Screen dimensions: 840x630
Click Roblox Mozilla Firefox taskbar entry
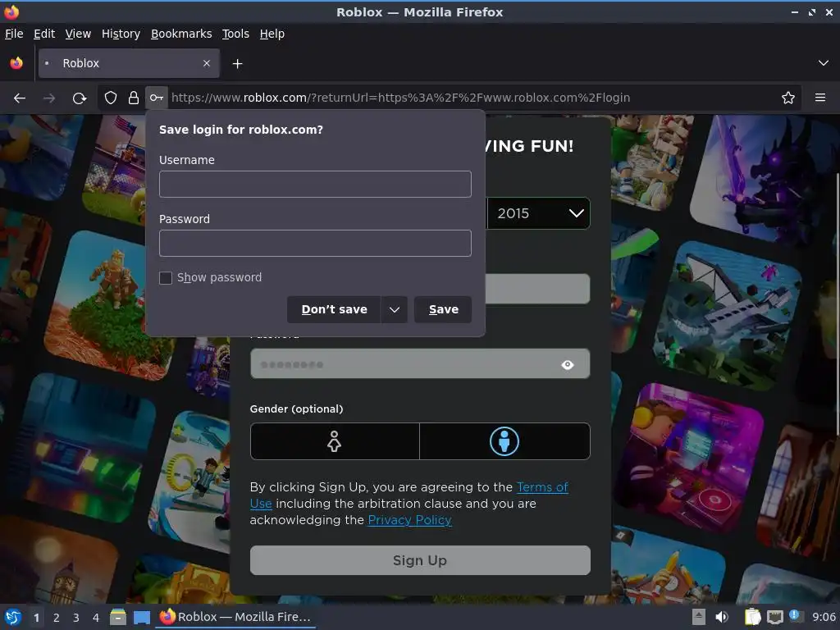pyautogui.click(x=235, y=617)
